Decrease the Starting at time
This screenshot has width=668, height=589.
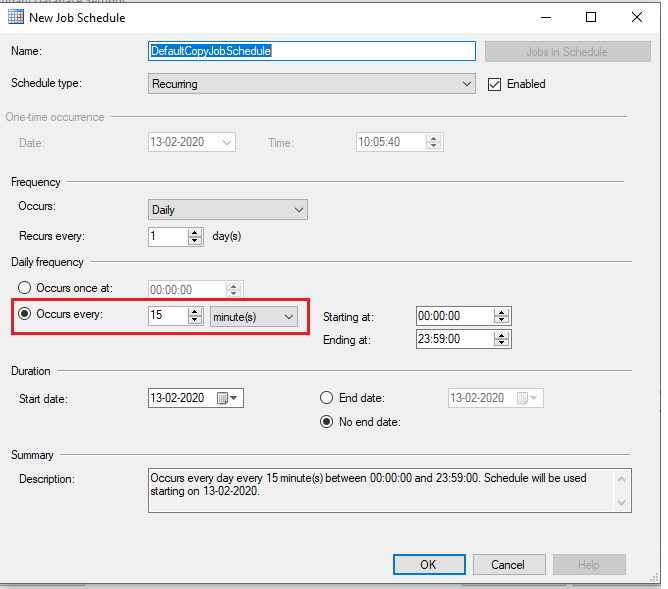501,320
